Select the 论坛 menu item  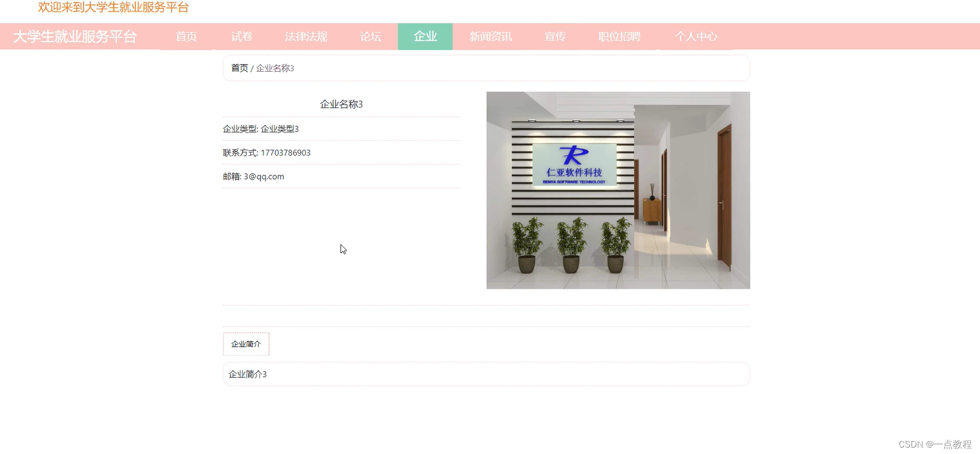371,36
